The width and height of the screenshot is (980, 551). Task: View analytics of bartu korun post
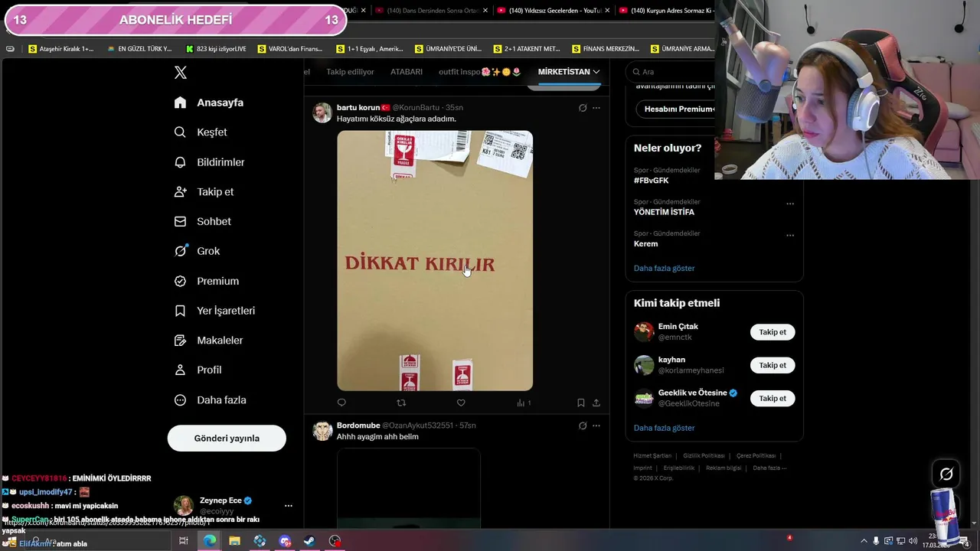524,403
